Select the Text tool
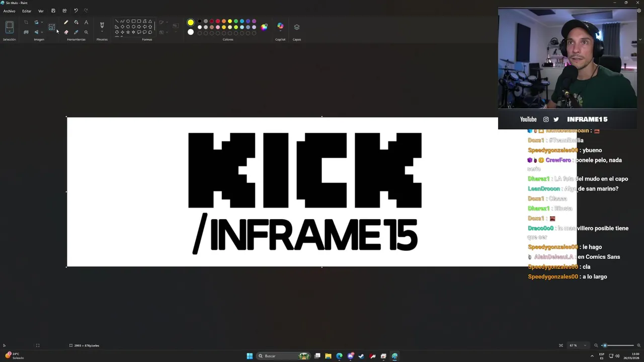Viewport: 644px width, 362px height. click(x=86, y=22)
